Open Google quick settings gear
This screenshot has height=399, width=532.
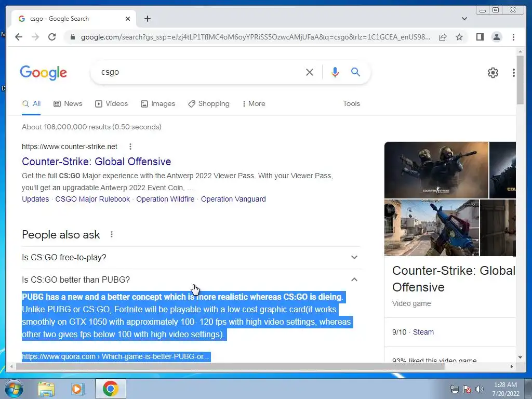[x=493, y=73]
